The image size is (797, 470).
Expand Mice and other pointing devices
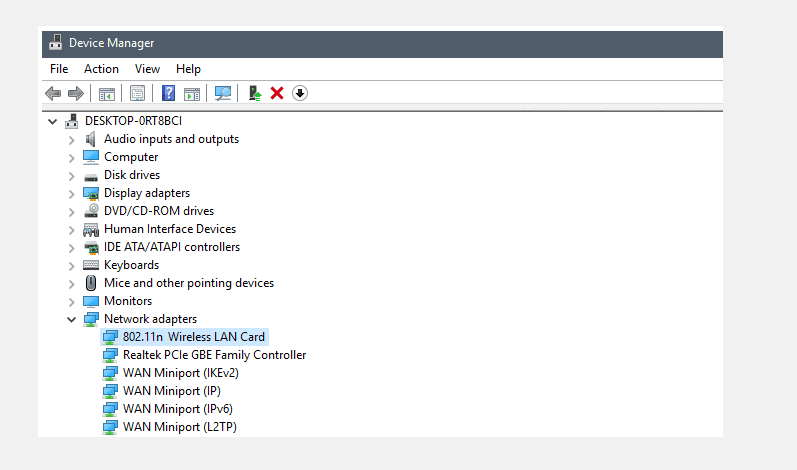click(72, 284)
